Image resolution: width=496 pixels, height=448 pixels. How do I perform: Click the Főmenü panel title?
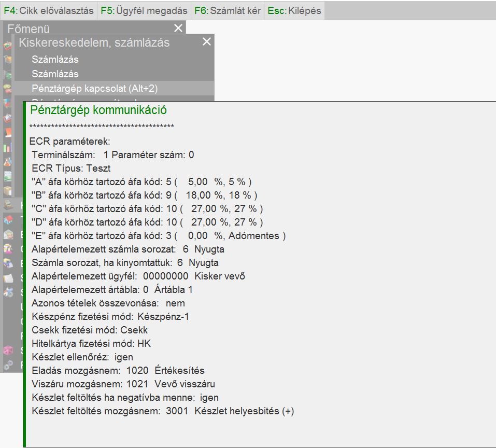tap(29, 29)
